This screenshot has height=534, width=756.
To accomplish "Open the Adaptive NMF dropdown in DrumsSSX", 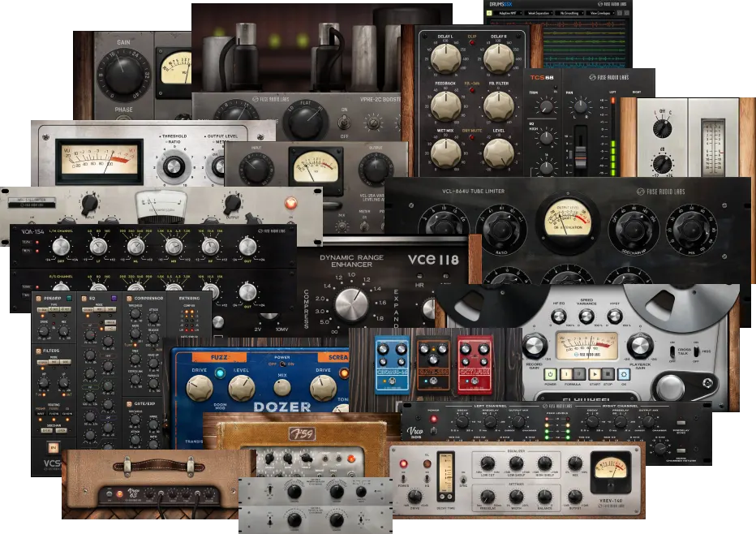I will (509, 13).
